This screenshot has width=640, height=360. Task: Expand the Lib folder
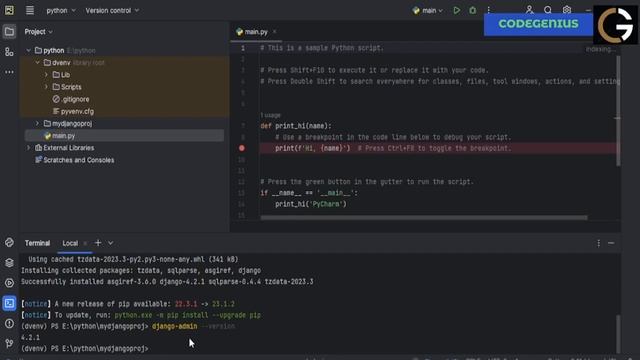pyautogui.click(x=46, y=75)
